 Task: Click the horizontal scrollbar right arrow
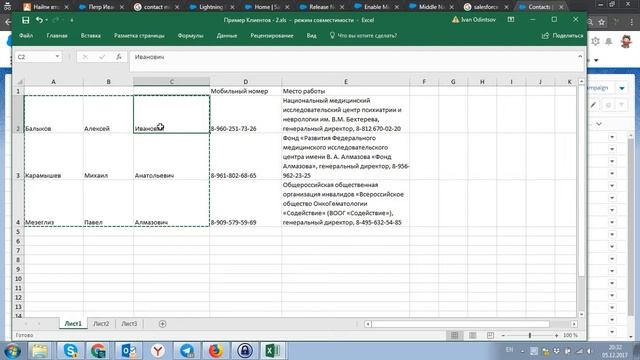[574, 324]
